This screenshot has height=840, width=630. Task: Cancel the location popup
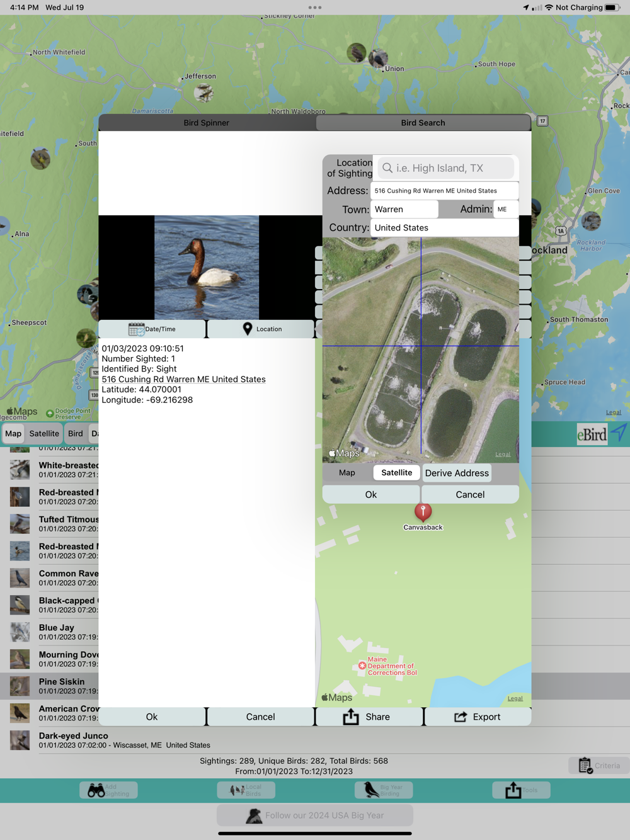[470, 494]
